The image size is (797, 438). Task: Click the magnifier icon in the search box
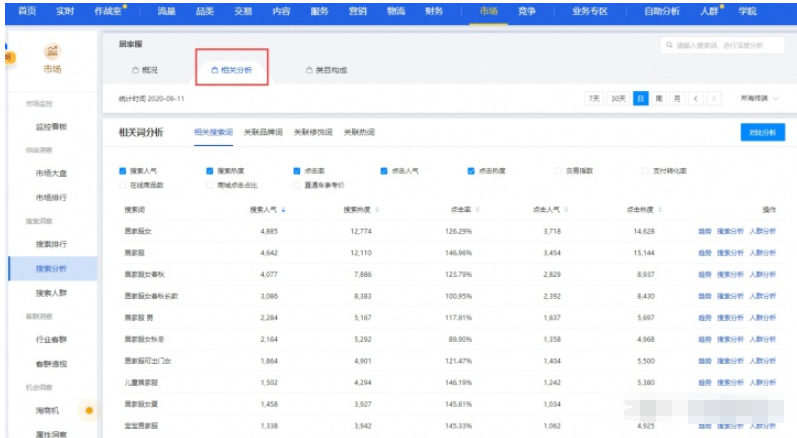(669, 45)
